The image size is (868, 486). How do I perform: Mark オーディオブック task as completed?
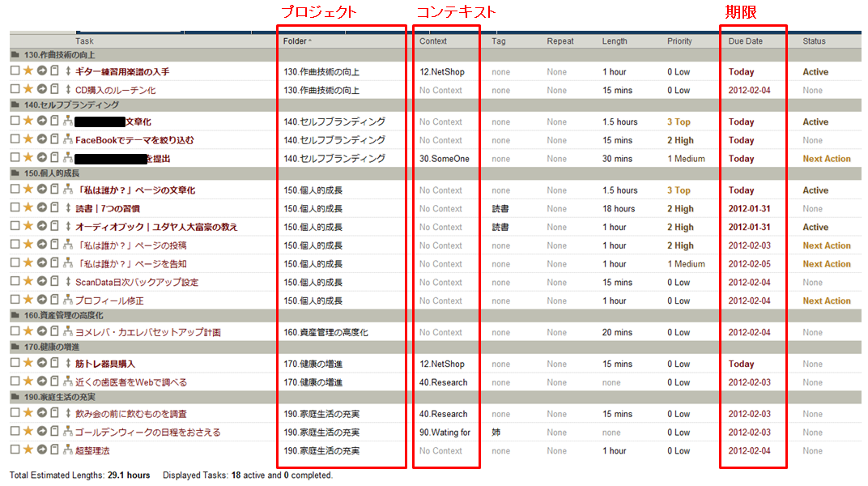coord(15,227)
